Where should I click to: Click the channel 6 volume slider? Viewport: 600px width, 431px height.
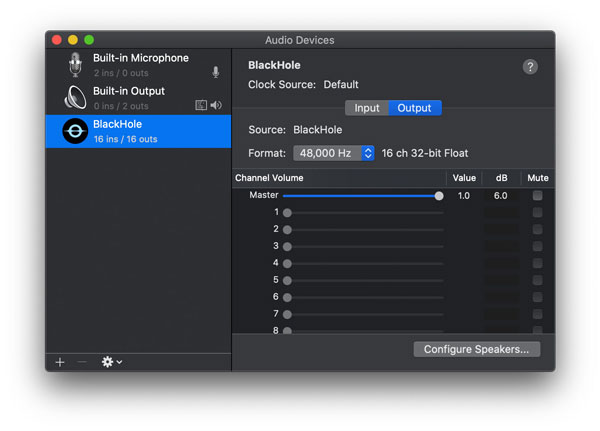pyautogui.click(x=363, y=297)
